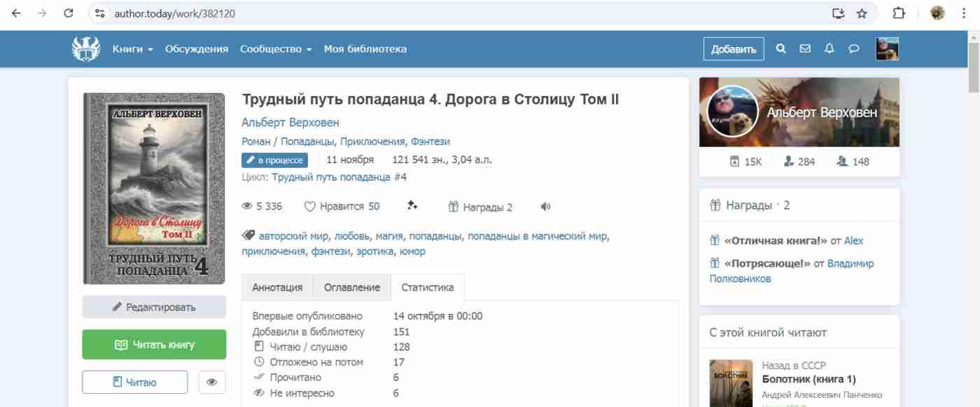The height and width of the screenshot is (407, 980).
Task: Click the Author.Today eagle logo
Action: tap(86, 48)
